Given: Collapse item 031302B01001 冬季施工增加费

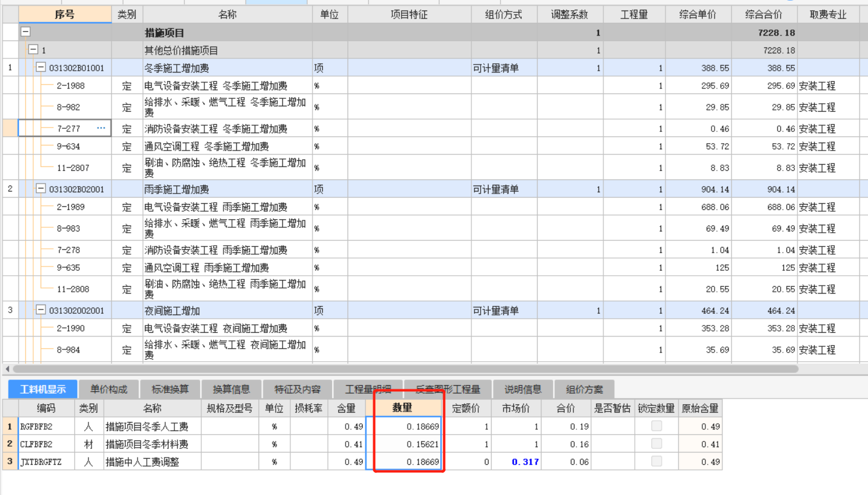Looking at the screenshot, I should (x=41, y=68).
